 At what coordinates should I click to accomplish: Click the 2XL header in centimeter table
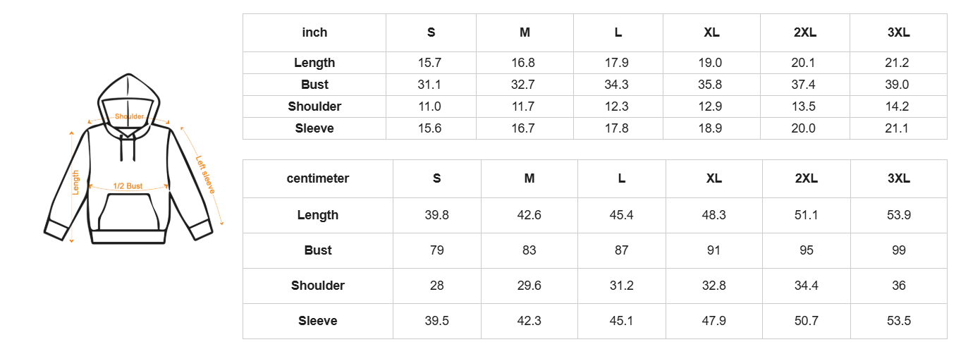click(806, 178)
